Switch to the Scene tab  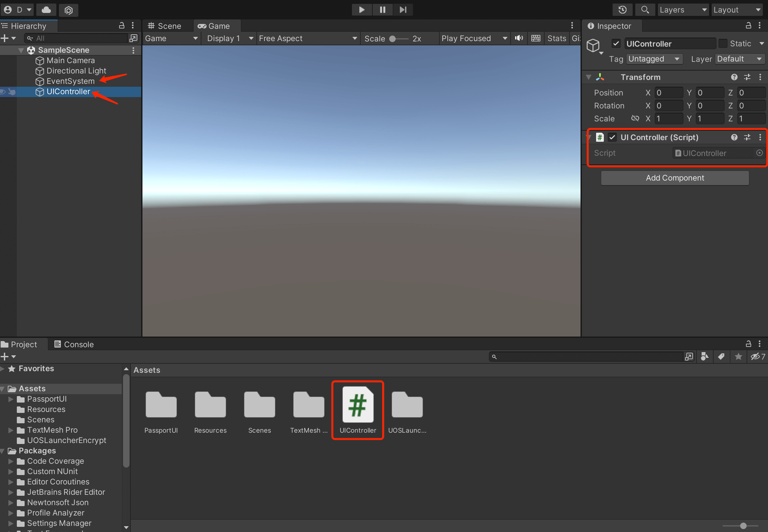coord(165,26)
